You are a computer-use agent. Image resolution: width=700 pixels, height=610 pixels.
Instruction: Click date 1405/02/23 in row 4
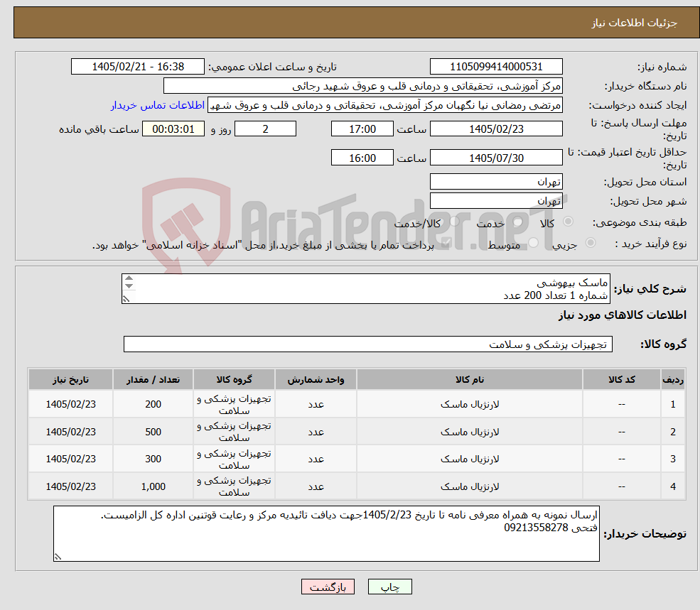point(70,486)
